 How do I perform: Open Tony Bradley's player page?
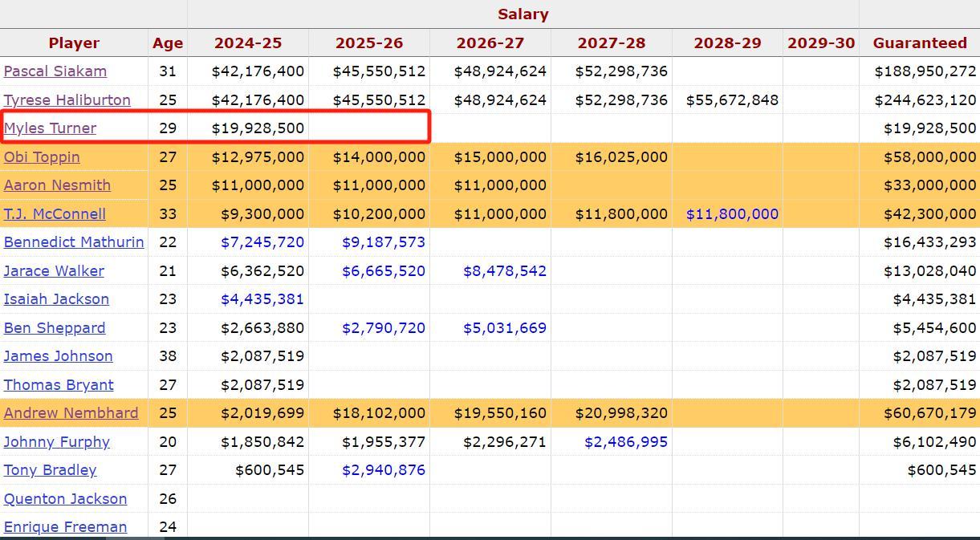coord(50,470)
